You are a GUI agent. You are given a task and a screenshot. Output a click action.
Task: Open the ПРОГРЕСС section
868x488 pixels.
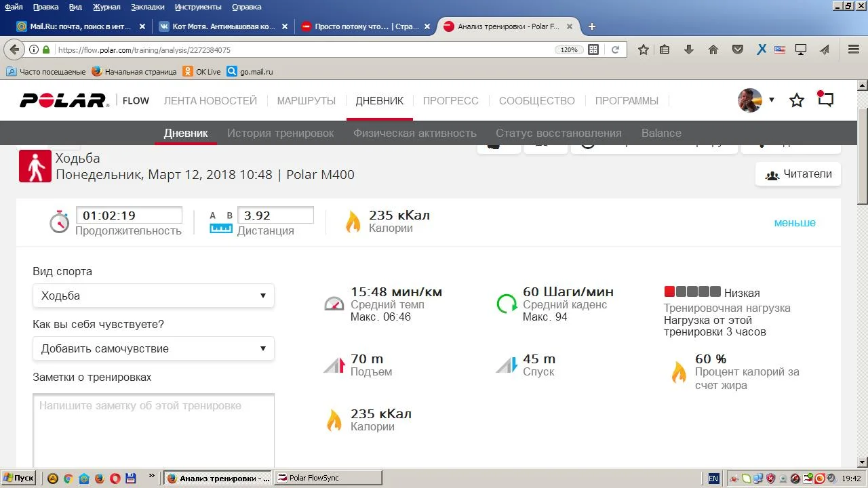pyautogui.click(x=451, y=101)
